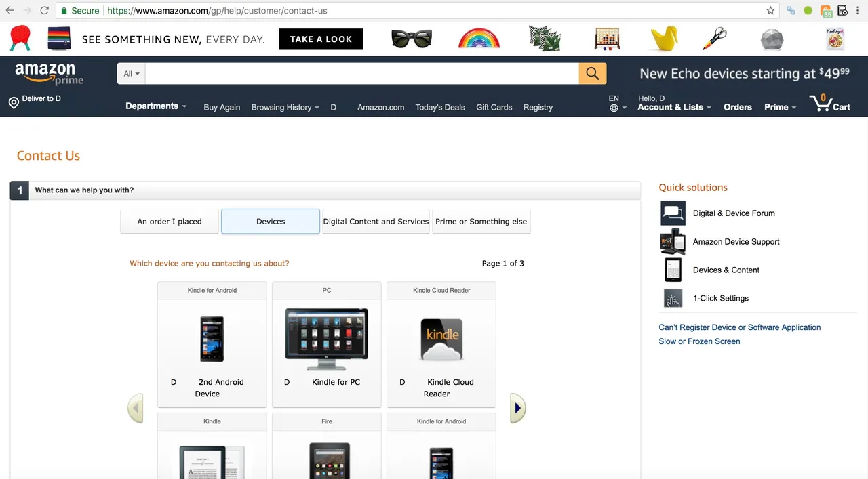The height and width of the screenshot is (479, 868).
Task: Open Orders page
Action: [738, 107]
